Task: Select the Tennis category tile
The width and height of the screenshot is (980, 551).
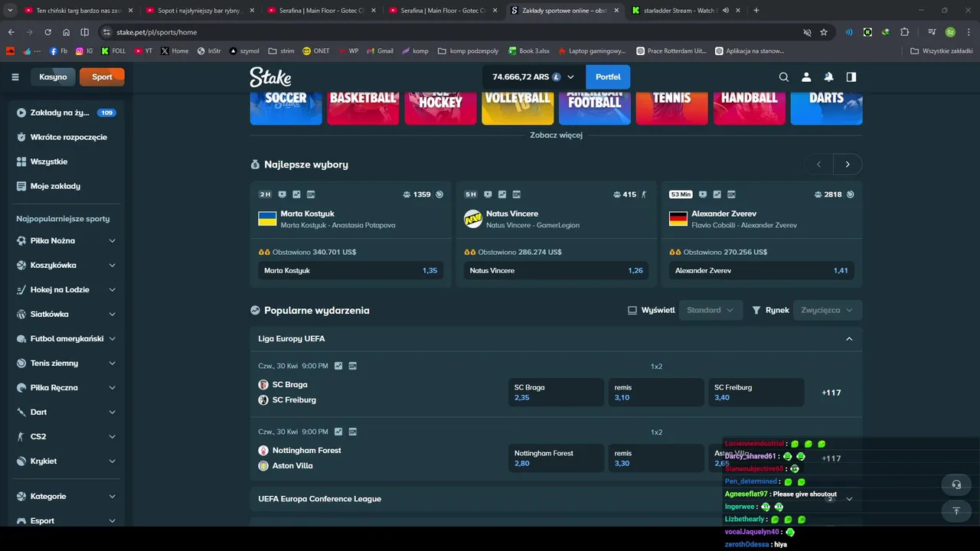Action: coord(671,108)
